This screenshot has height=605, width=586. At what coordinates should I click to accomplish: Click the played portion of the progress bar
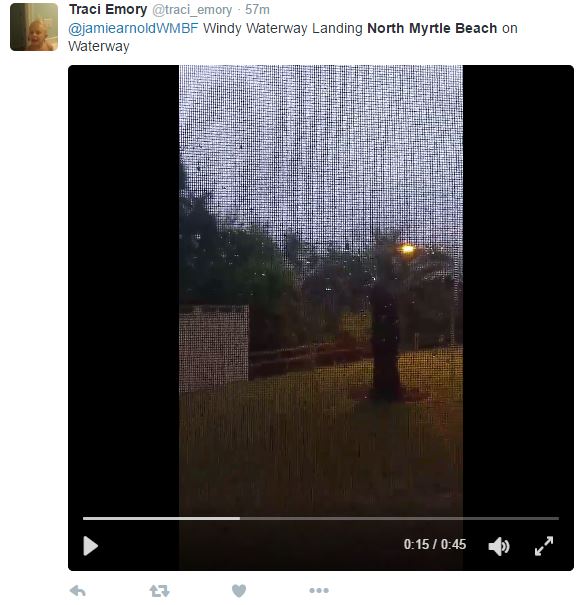(x=161, y=518)
